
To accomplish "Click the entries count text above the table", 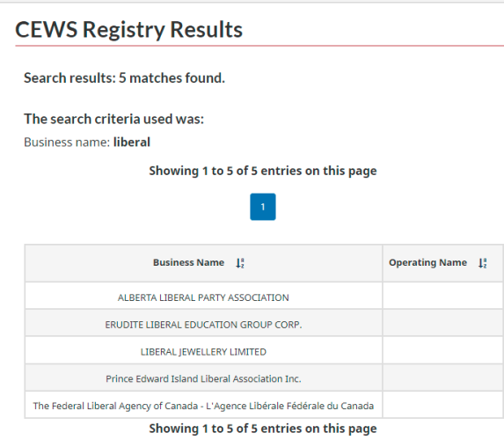I will tap(263, 171).
